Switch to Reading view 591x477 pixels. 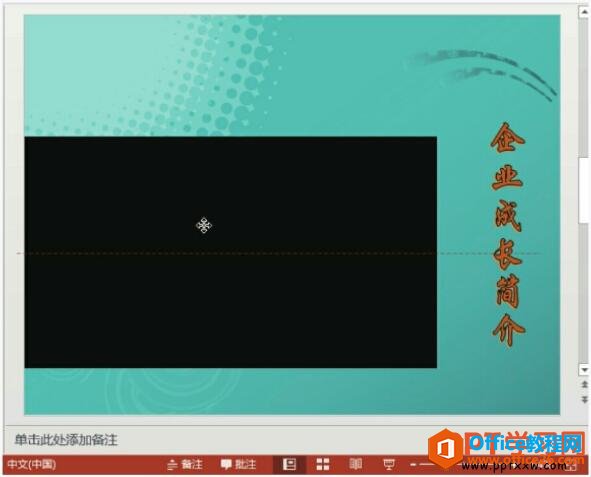click(x=355, y=464)
